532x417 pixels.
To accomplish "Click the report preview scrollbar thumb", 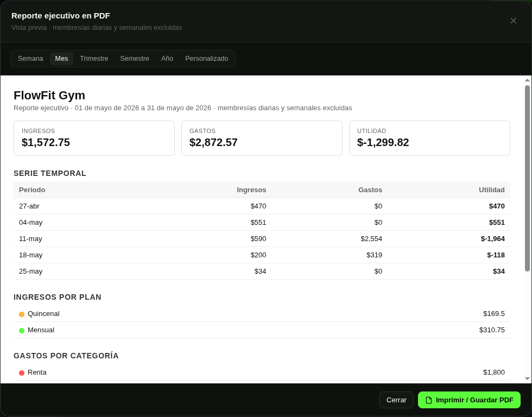I will [x=527, y=178].
